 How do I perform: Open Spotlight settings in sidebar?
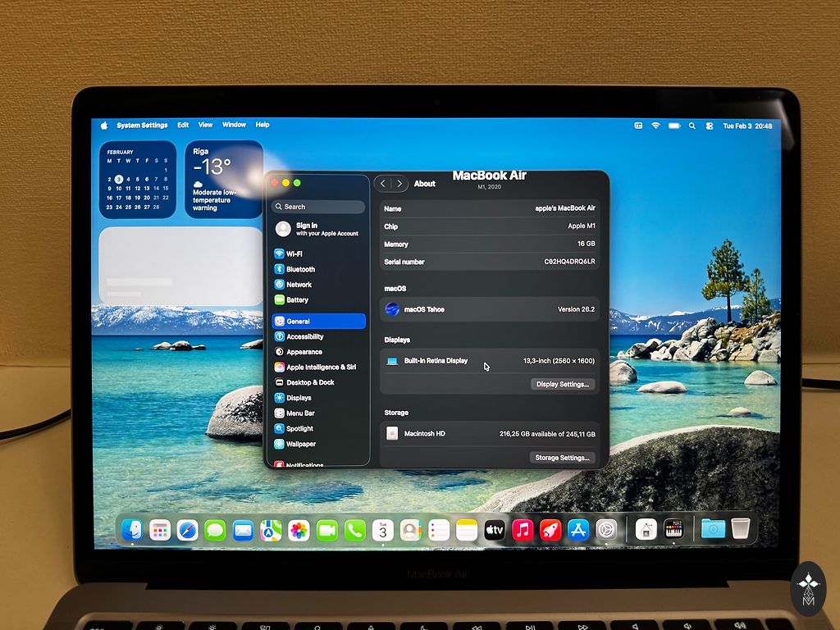coord(299,429)
